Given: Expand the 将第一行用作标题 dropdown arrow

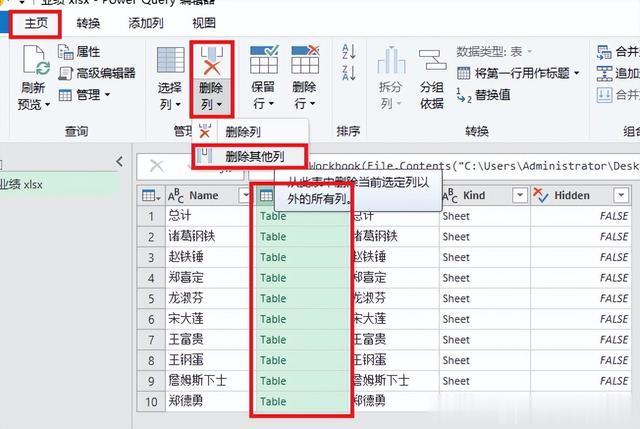Looking at the screenshot, I should pos(577,73).
